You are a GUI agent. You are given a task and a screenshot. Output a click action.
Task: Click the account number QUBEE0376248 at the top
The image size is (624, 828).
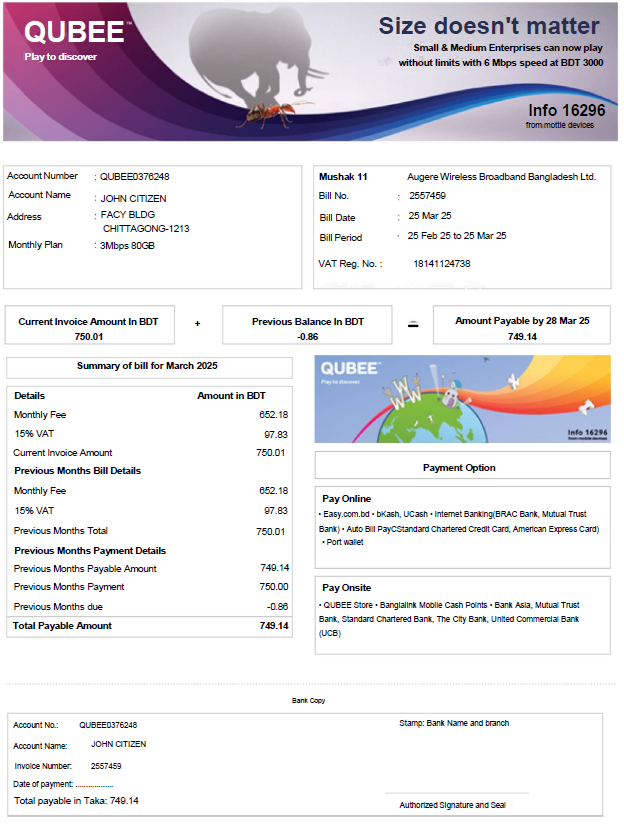(x=135, y=176)
